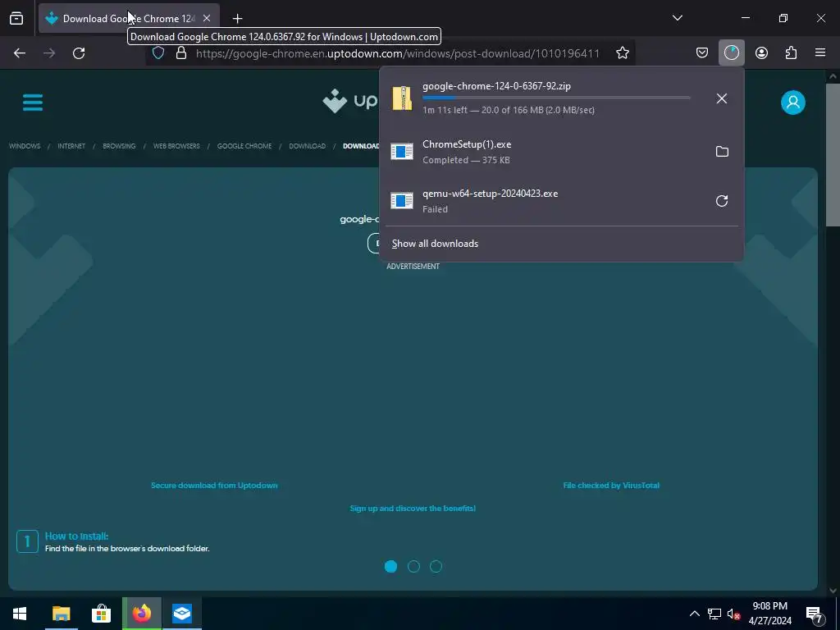This screenshot has height=630, width=840.
Task: Open network status tray icon
Action: [x=714, y=614]
